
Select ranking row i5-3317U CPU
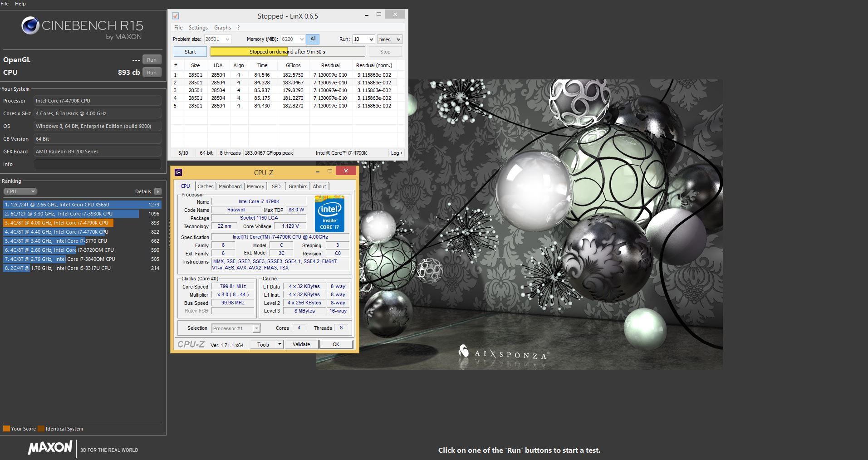(82, 268)
